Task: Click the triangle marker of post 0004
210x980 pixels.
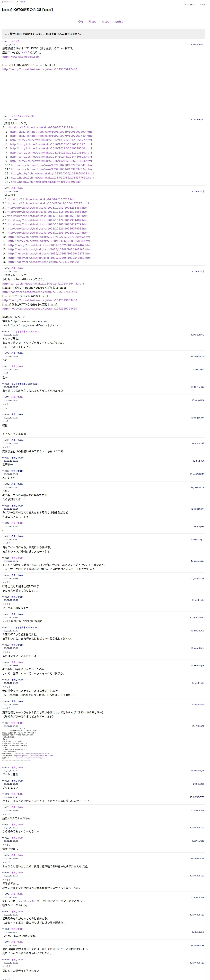Action: pos(3,268)
